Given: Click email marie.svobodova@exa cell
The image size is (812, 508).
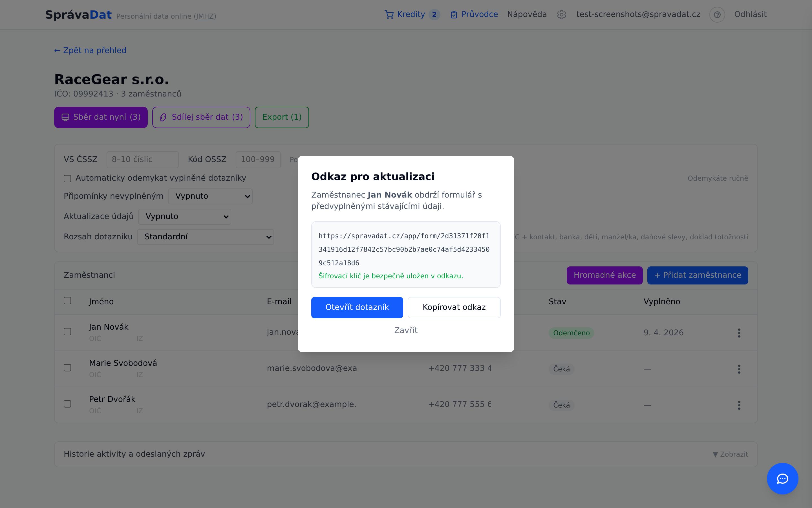Looking at the screenshot, I should (312, 368).
